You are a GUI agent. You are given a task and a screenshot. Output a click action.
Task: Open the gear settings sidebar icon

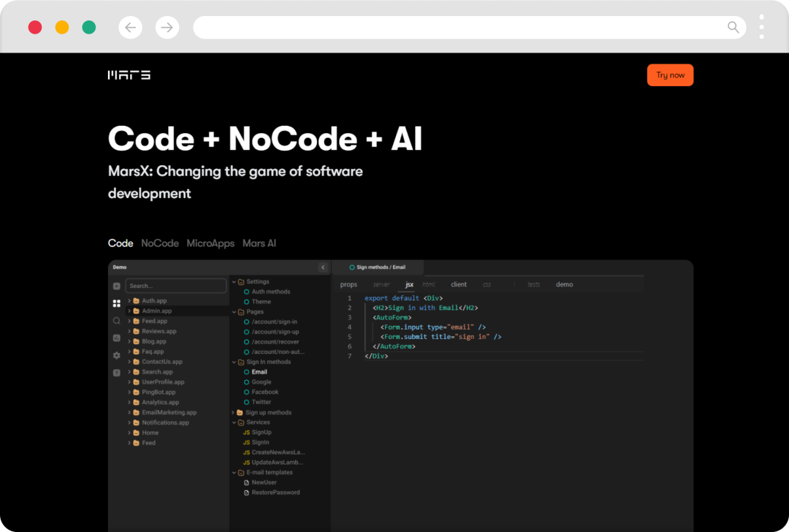(x=117, y=355)
